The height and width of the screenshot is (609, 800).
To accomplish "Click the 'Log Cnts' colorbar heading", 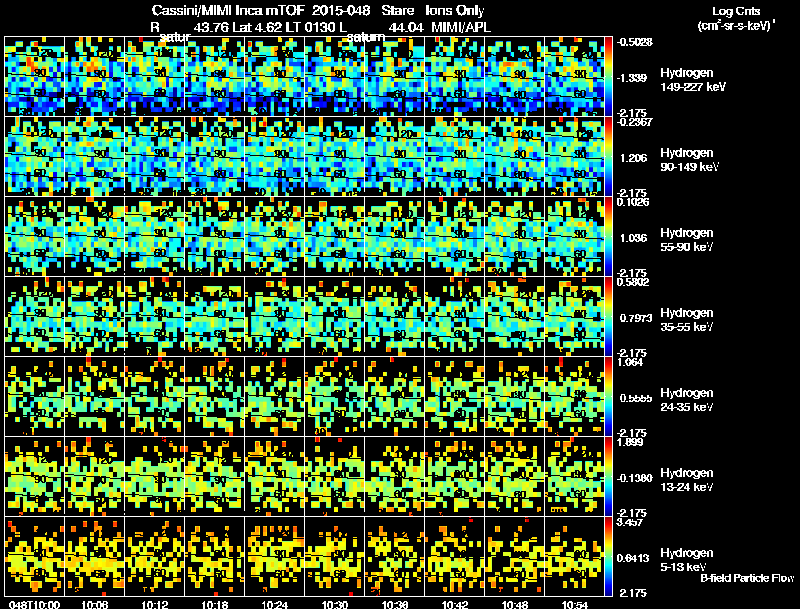I will [736, 11].
